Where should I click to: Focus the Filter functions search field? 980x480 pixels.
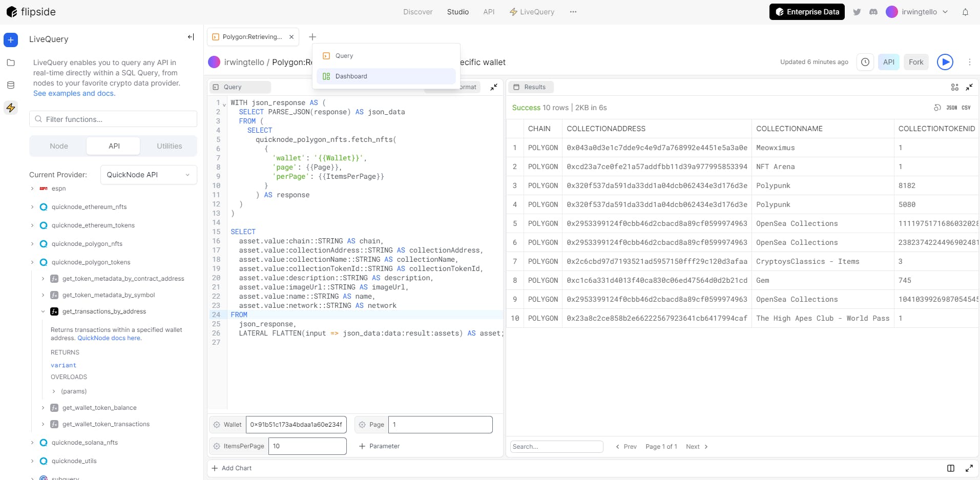pyautogui.click(x=113, y=119)
